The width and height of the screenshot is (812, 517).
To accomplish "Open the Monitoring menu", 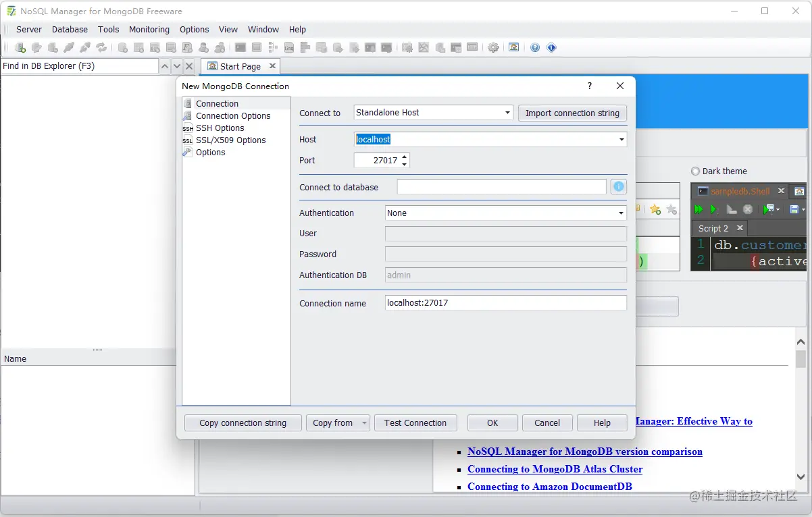I will click(x=149, y=30).
